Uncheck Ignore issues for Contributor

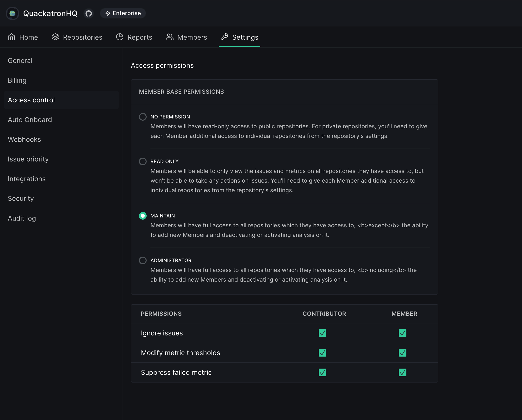click(322, 333)
